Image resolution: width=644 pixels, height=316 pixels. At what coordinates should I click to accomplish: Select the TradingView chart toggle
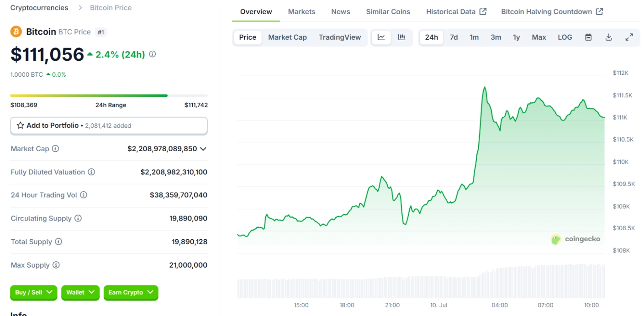[340, 37]
